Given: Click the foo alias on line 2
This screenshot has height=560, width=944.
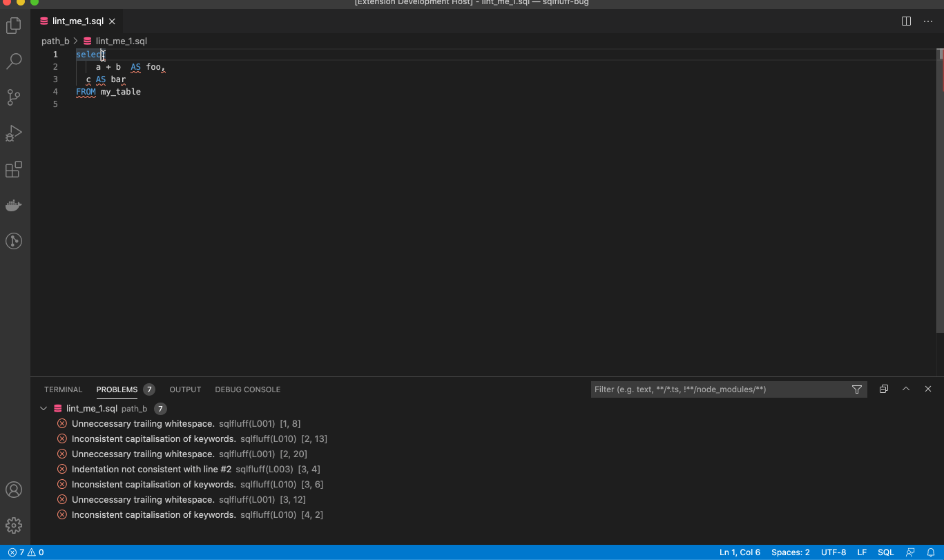Looking at the screenshot, I should coord(153,67).
